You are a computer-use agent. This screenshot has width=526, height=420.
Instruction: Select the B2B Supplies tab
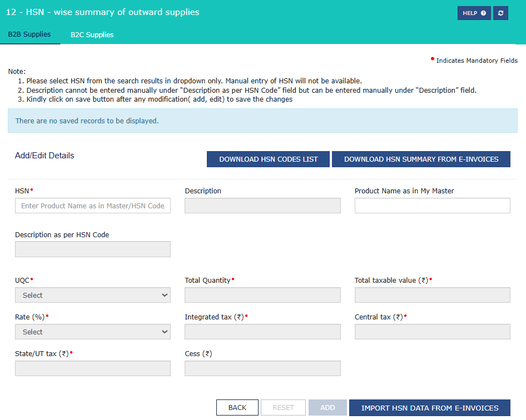click(29, 34)
